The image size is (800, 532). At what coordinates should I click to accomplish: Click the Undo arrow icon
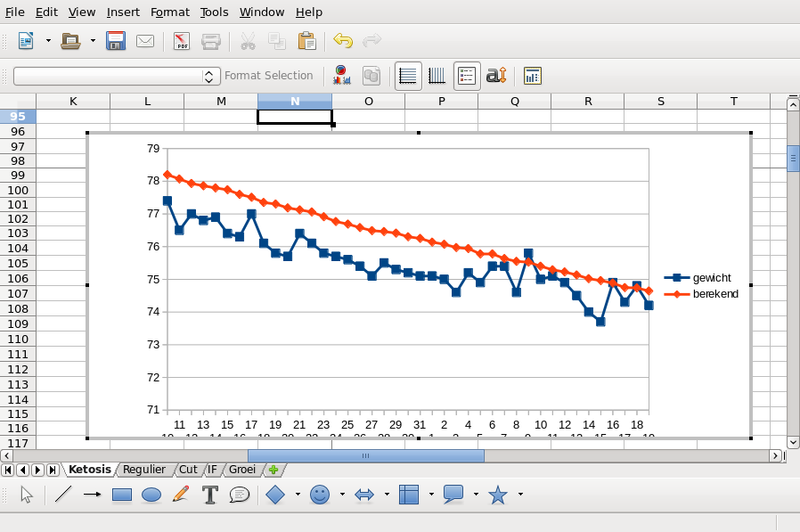tap(343, 41)
